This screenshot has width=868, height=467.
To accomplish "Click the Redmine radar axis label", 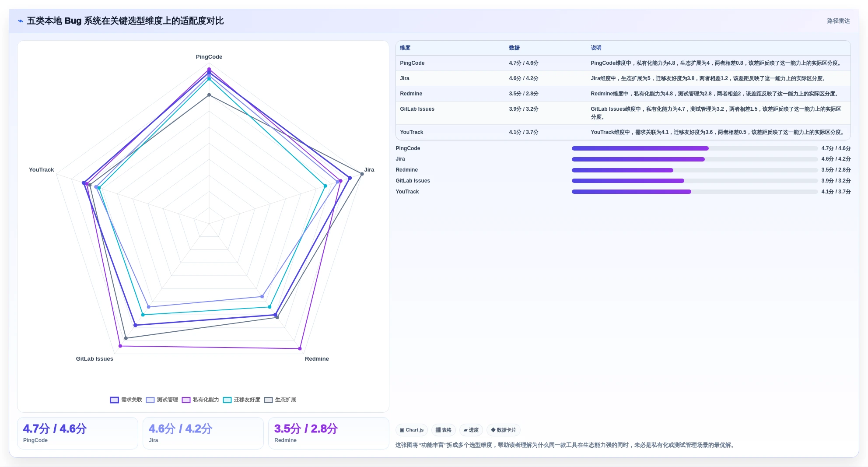I will (317, 359).
